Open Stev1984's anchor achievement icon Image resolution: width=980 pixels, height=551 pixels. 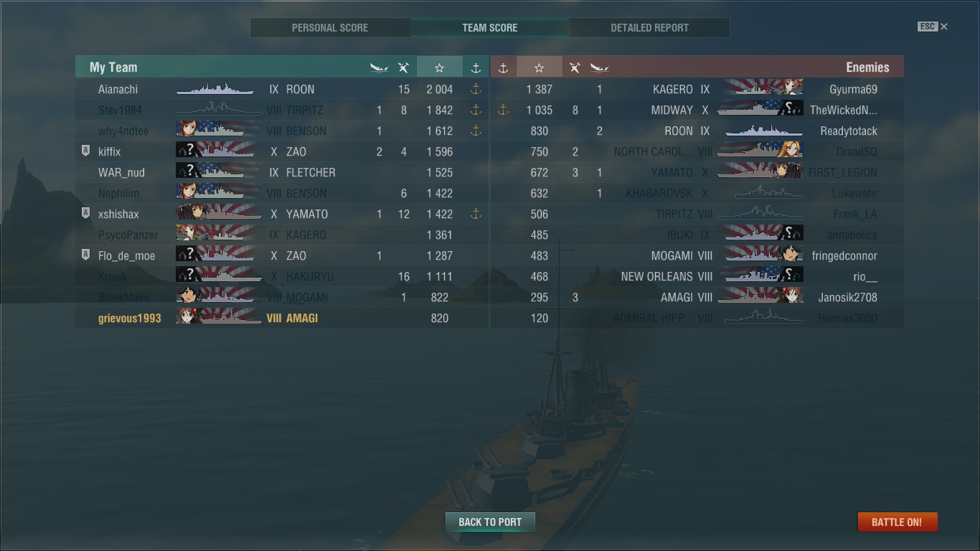(475, 110)
